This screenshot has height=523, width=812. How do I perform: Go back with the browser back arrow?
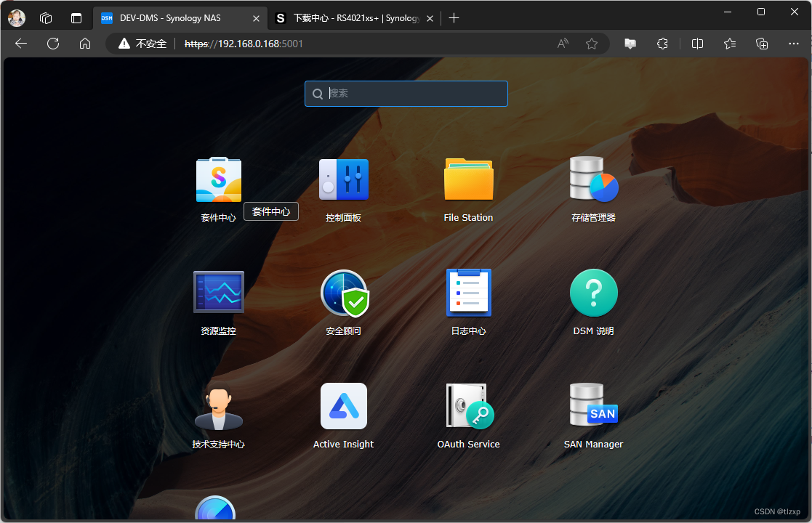click(x=21, y=44)
